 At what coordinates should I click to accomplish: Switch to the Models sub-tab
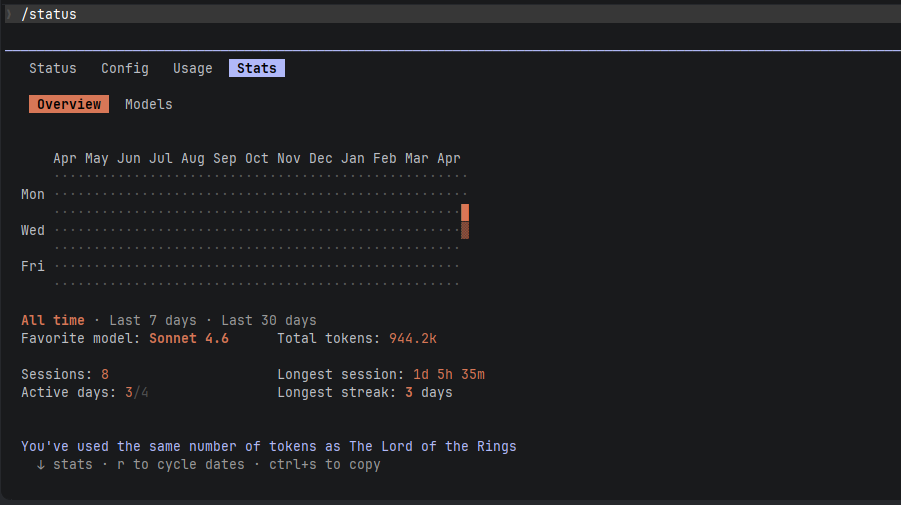pyautogui.click(x=149, y=104)
